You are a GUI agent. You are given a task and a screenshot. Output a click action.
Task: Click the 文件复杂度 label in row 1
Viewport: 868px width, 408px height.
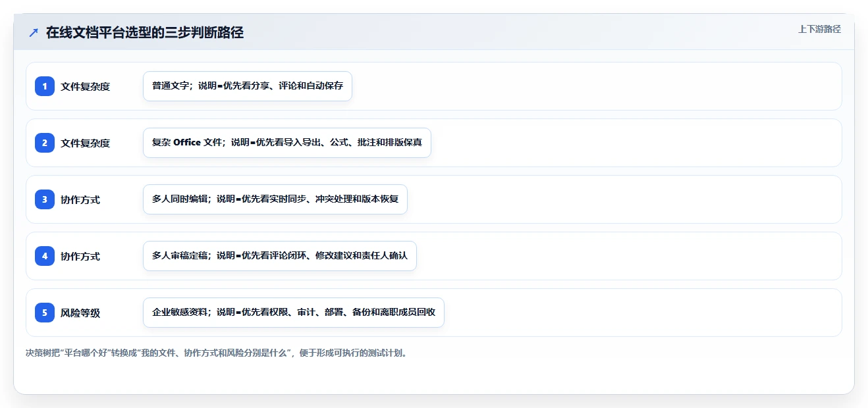(x=86, y=86)
